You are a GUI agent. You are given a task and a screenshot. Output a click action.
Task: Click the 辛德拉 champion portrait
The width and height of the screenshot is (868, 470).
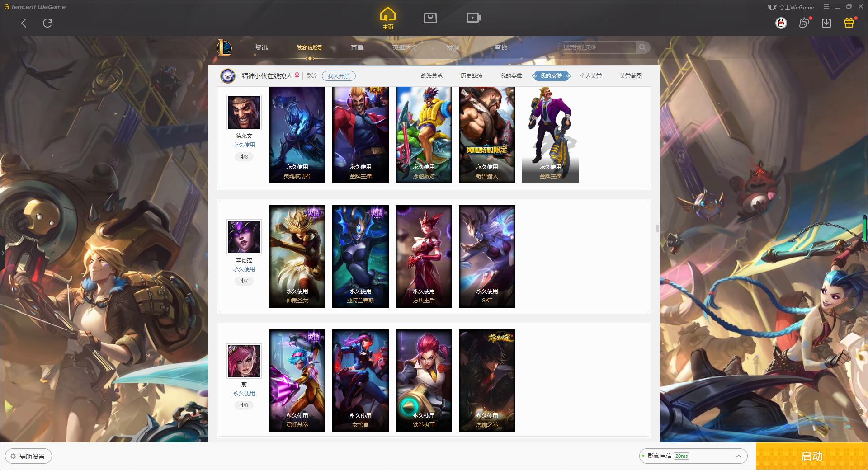[x=244, y=237]
